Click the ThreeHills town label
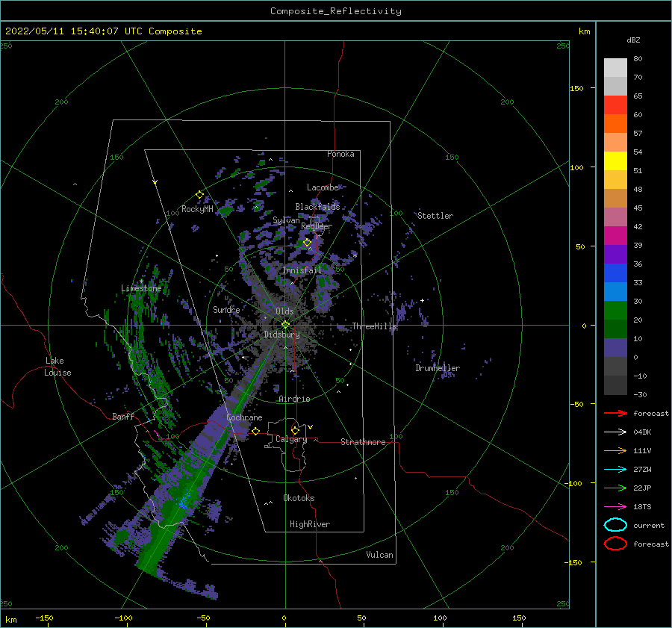 pos(375,326)
